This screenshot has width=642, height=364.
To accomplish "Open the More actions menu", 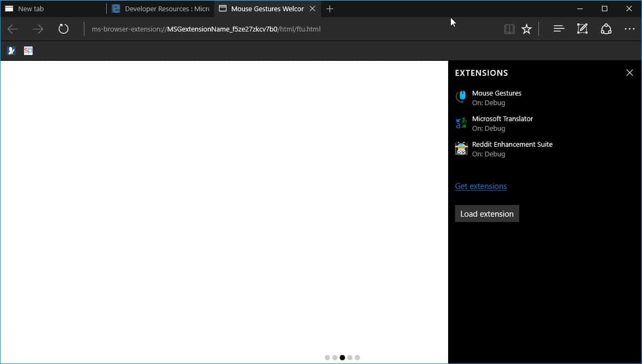I will (629, 29).
